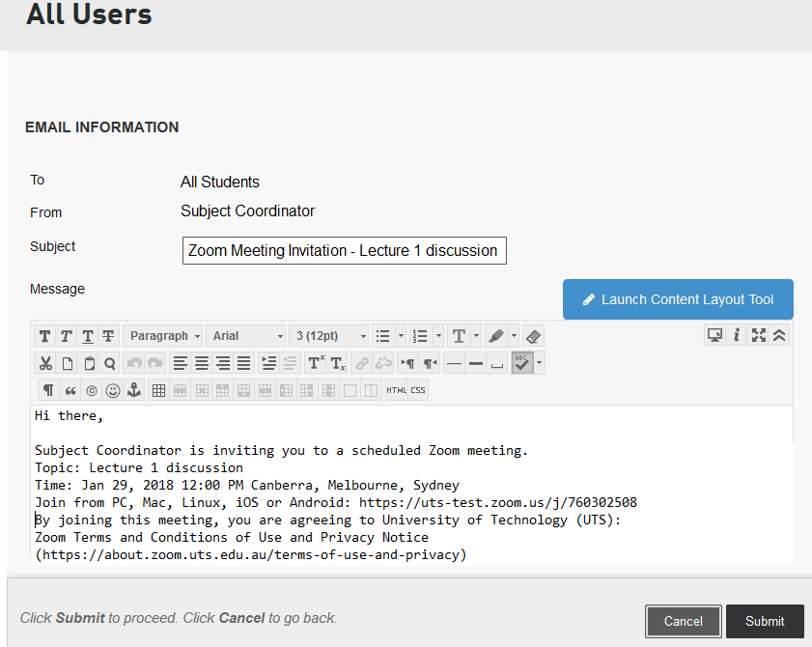Open the find magnifier tool
The image size is (812, 647).
click(x=110, y=363)
